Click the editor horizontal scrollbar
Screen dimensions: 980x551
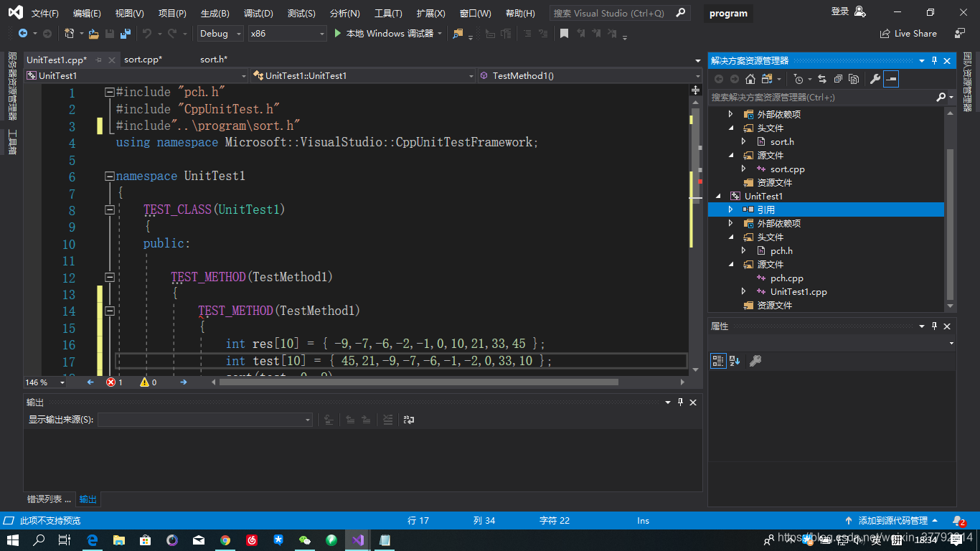click(419, 382)
